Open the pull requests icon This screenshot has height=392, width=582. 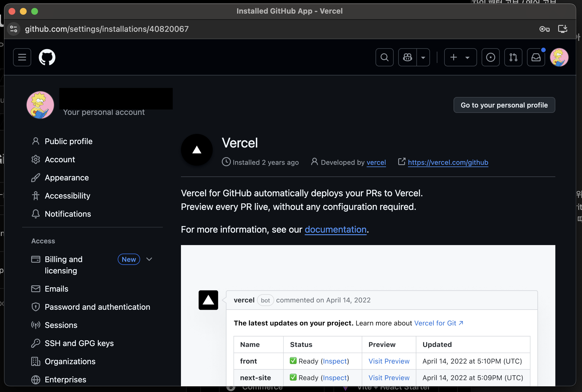click(x=513, y=57)
